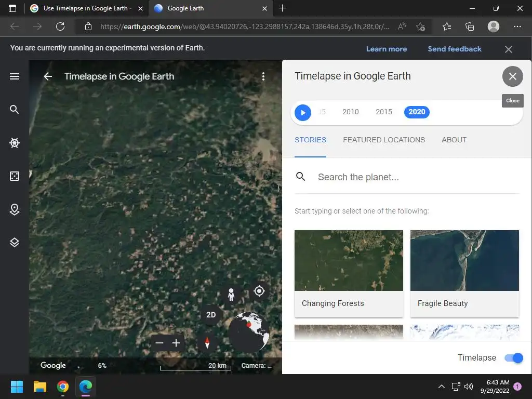Image resolution: width=532 pixels, height=399 pixels.
Task: Switch the map to 2D view
Action: 211,314
